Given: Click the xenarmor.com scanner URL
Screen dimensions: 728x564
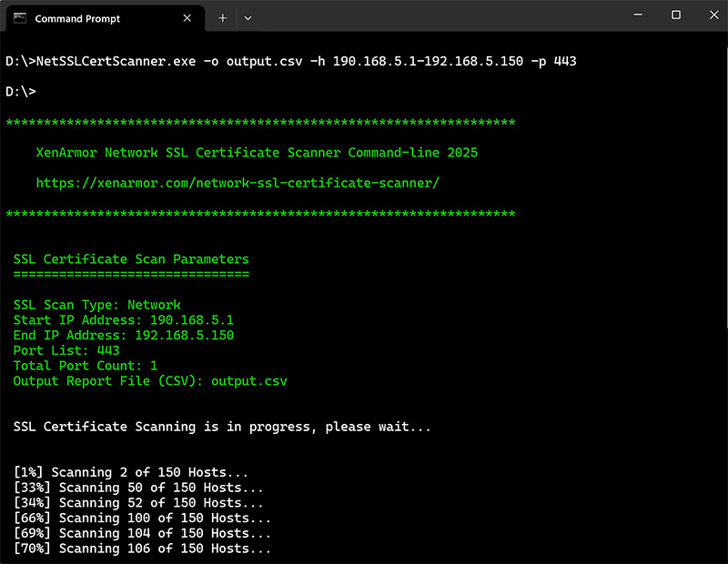Looking at the screenshot, I should coord(238,183).
